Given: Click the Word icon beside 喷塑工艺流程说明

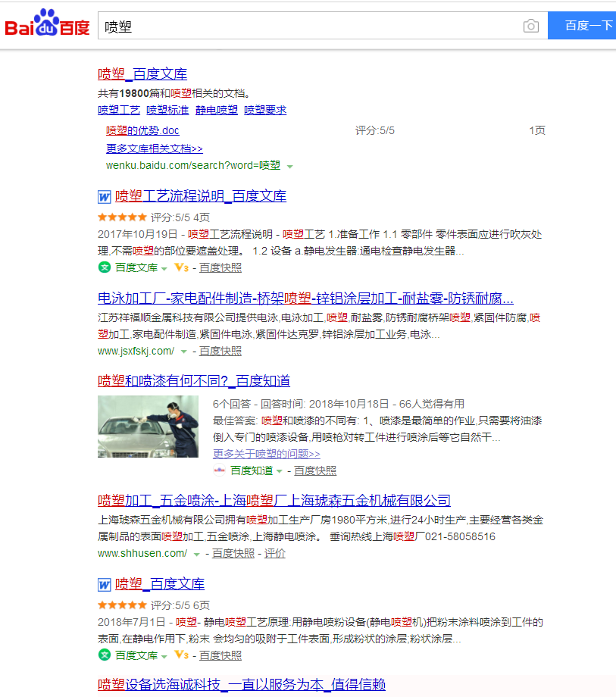Looking at the screenshot, I should pos(104,196).
